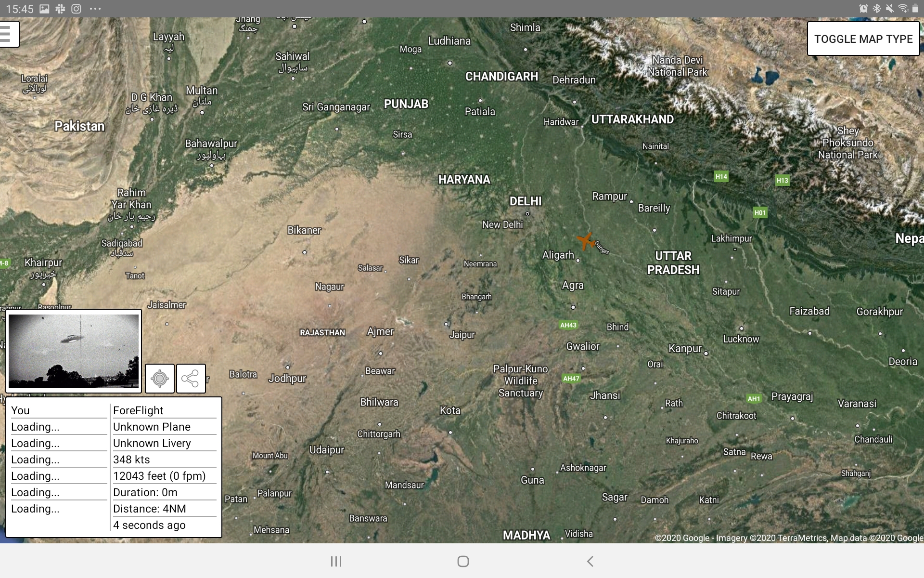The image size is (924, 578).
Task: Tap the 348 kts speed row
Action: click(x=164, y=460)
